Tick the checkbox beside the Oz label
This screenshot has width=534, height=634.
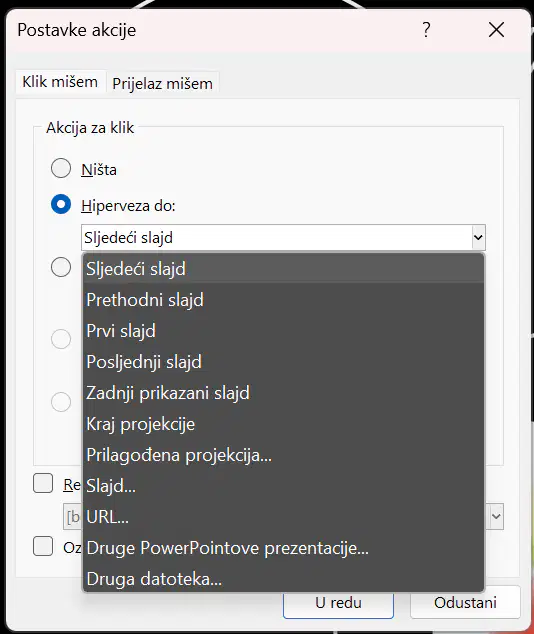click(43, 546)
